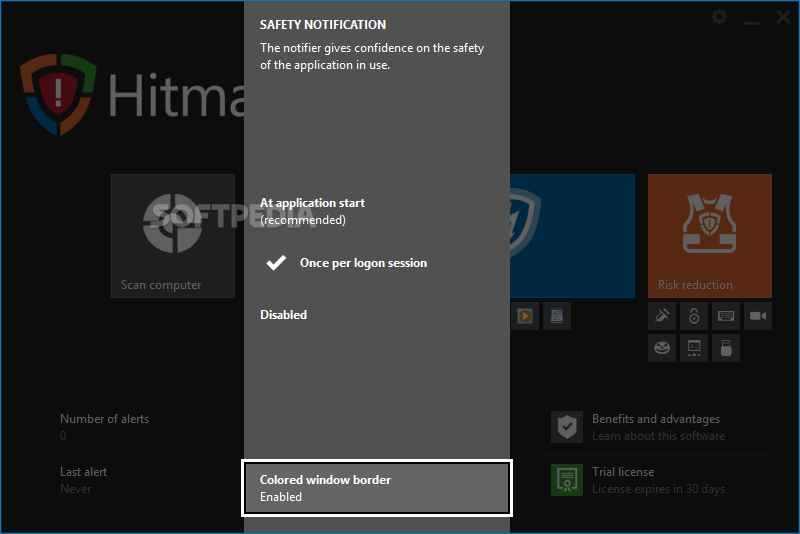This screenshot has height=534, width=800.
Task: Click the keyboard icon under Risk reduction
Action: tap(726, 316)
